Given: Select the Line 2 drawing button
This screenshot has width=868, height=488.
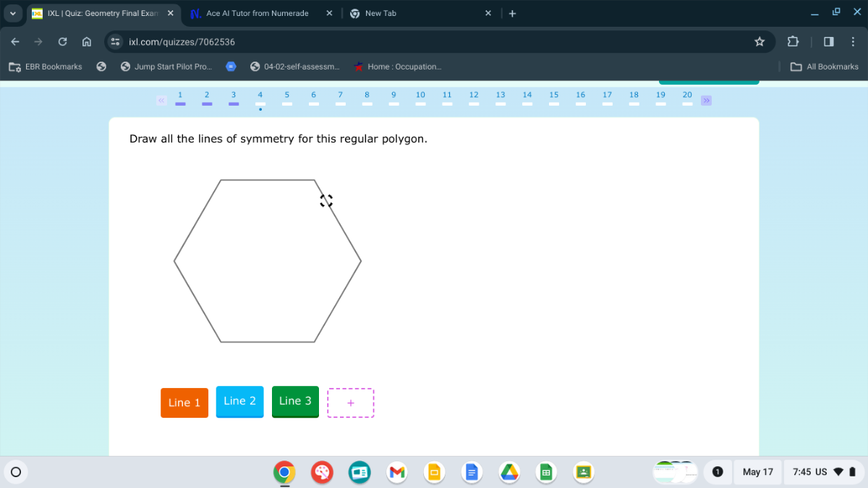Looking at the screenshot, I should (239, 403).
